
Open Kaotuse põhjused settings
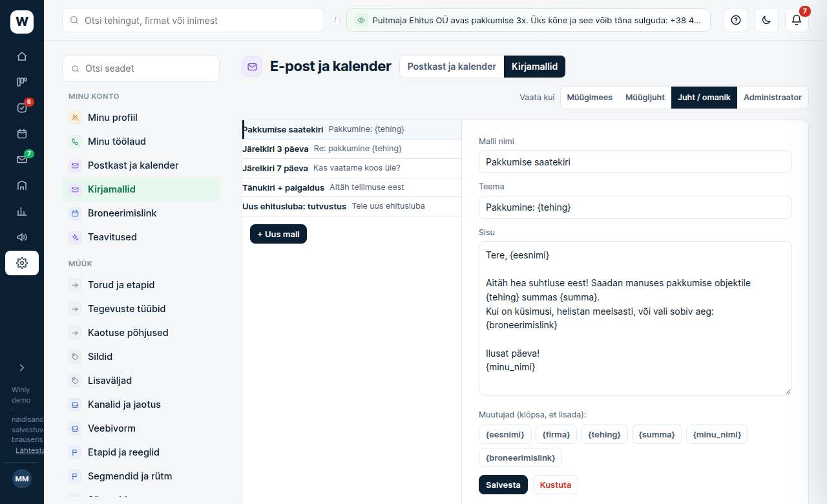click(x=141, y=333)
